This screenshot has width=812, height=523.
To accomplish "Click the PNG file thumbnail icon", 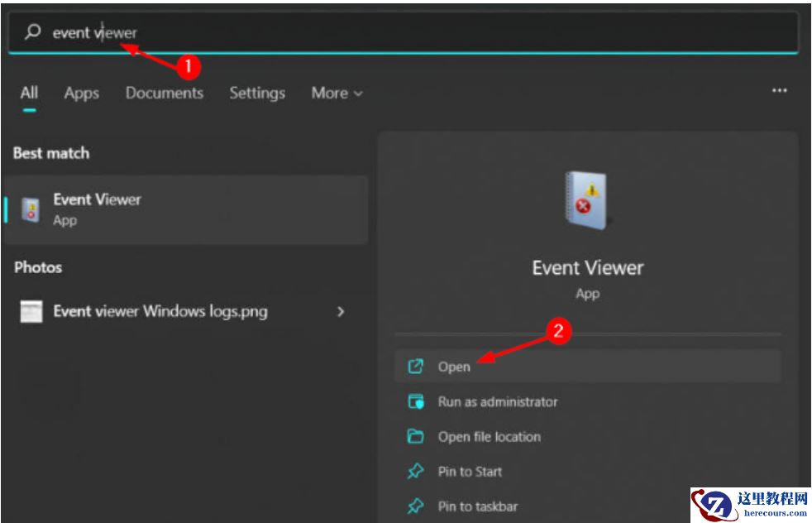I will (31, 312).
